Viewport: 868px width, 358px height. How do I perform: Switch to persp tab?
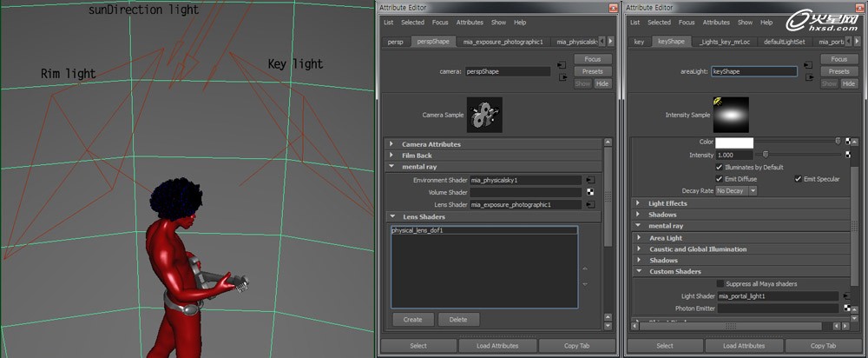tap(395, 42)
